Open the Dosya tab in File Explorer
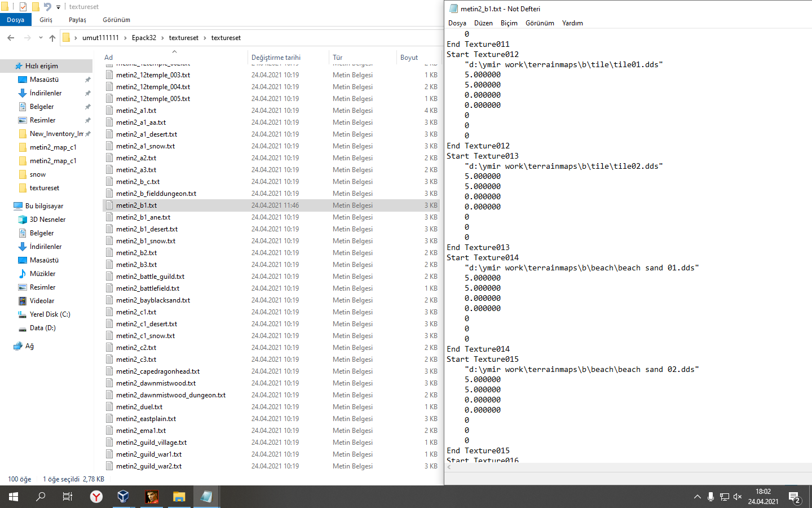The image size is (812, 508). (16, 20)
